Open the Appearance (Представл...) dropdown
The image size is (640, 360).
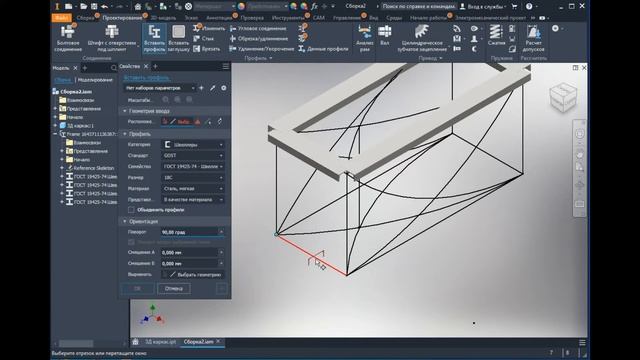coord(193,200)
